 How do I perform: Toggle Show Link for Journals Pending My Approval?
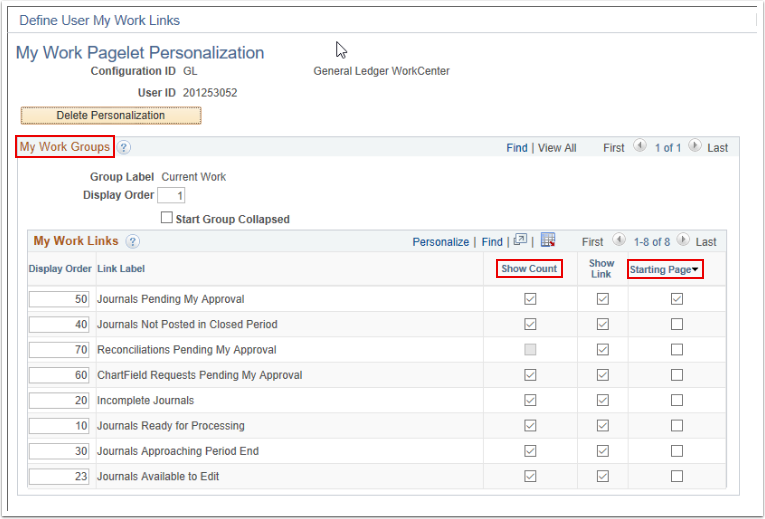click(603, 299)
